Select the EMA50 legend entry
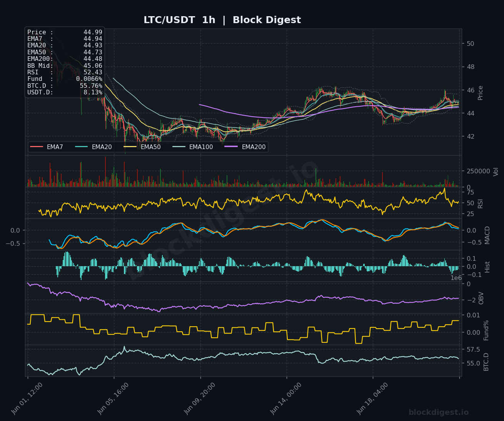 pos(142,147)
